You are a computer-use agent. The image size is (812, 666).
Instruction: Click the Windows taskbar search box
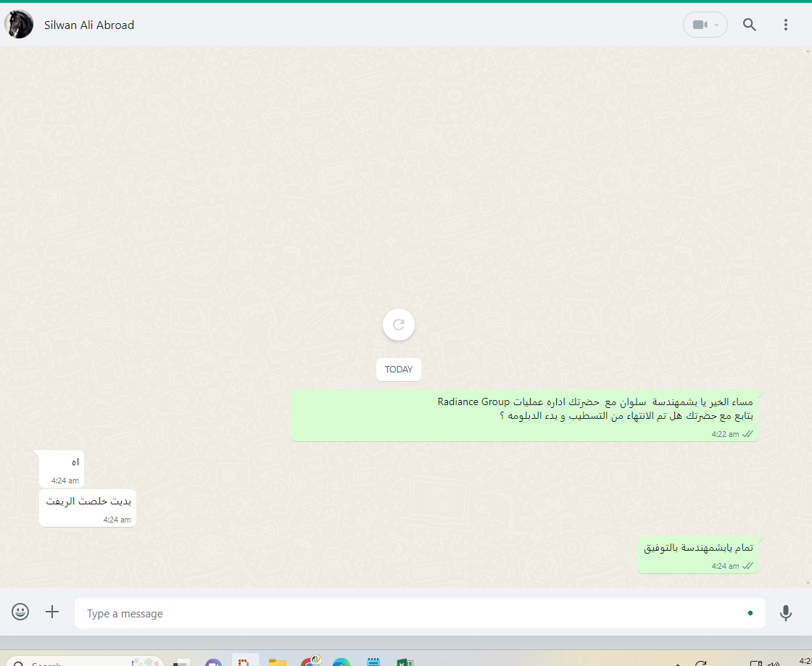click(84, 662)
